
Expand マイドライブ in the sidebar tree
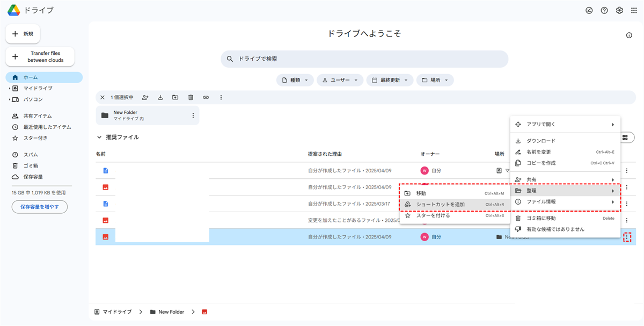coord(10,88)
